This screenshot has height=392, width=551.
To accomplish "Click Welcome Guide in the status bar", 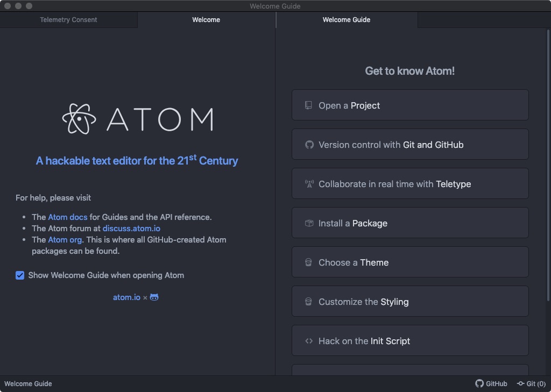I will (28, 383).
